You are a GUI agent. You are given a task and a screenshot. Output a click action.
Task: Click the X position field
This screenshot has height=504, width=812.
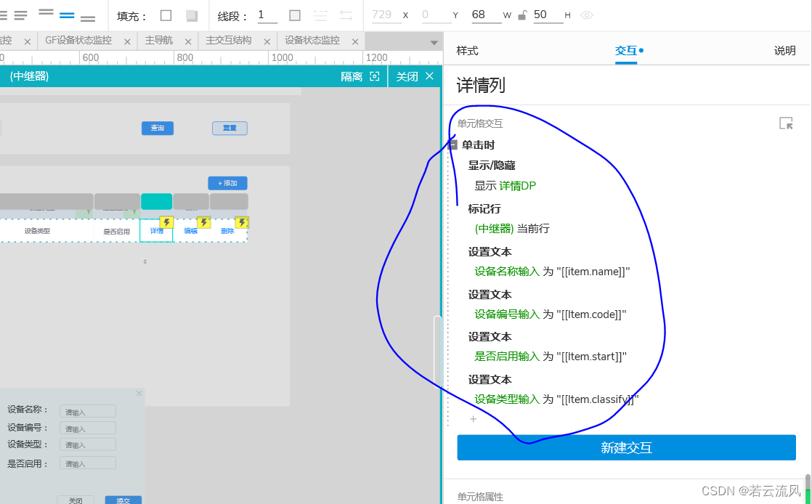(x=386, y=15)
